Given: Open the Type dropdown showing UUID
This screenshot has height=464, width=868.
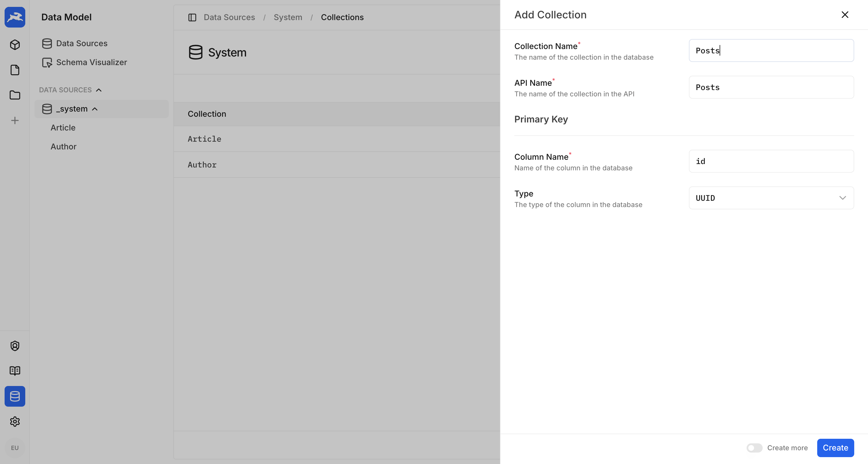Looking at the screenshot, I should [771, 198].
